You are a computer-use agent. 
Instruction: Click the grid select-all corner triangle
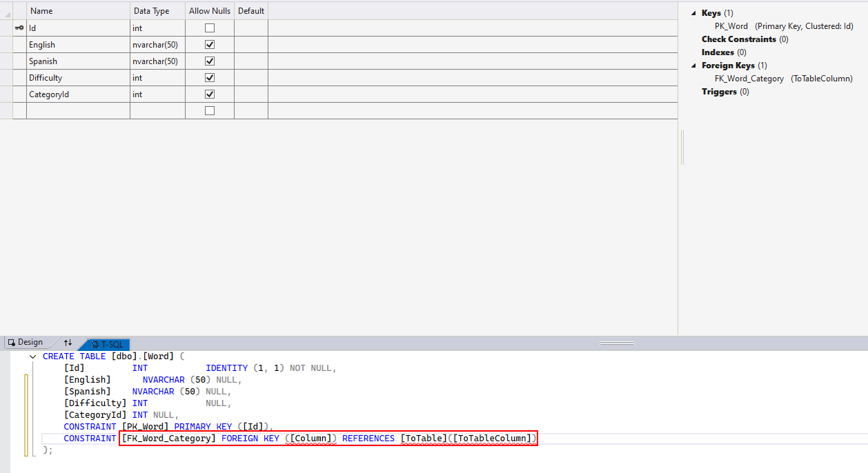[8, 12]
